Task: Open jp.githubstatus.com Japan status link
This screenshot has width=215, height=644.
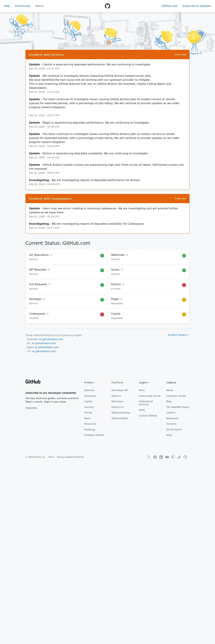Action: point(47,347)
